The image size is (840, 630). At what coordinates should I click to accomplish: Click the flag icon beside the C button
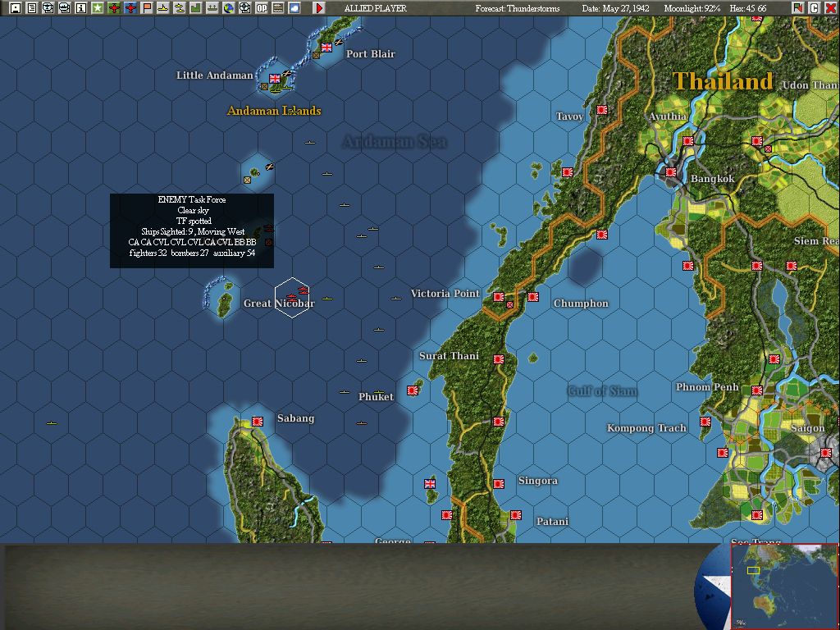pos(798,8)
